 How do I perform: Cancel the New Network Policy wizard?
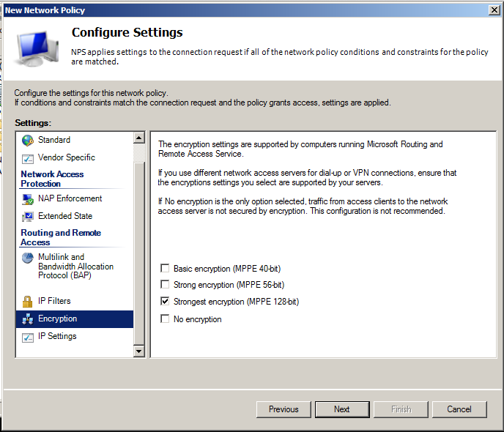coord(459,409)
